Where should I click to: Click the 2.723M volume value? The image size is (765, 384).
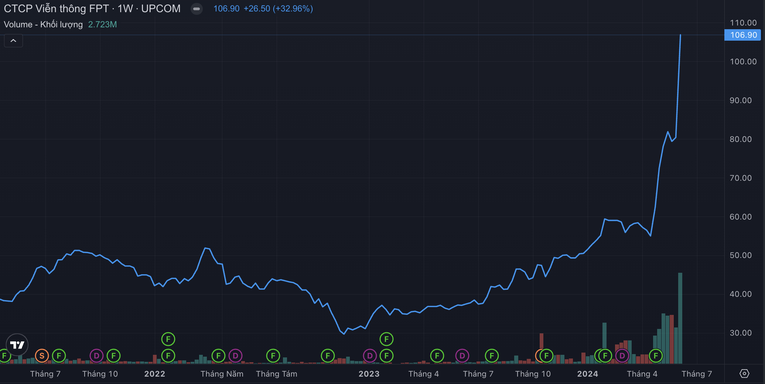(x=102, y=24)
